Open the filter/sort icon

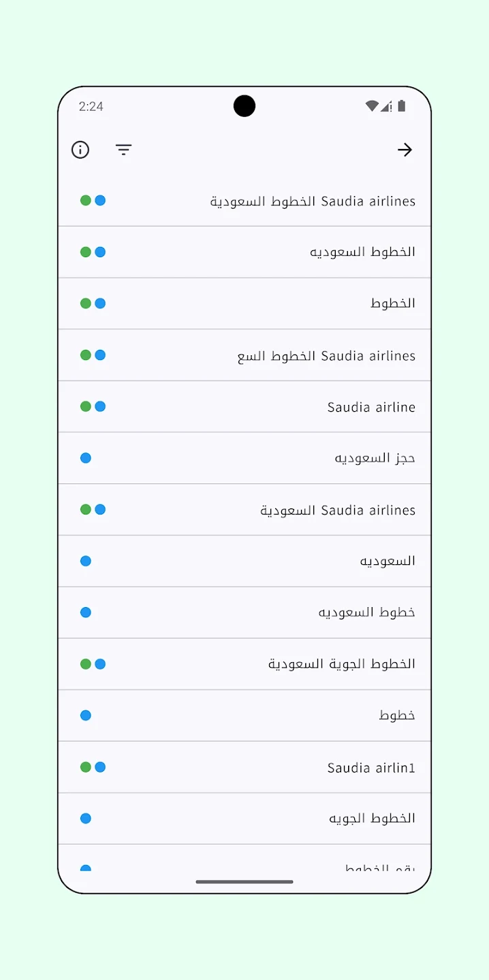point(123,150)
